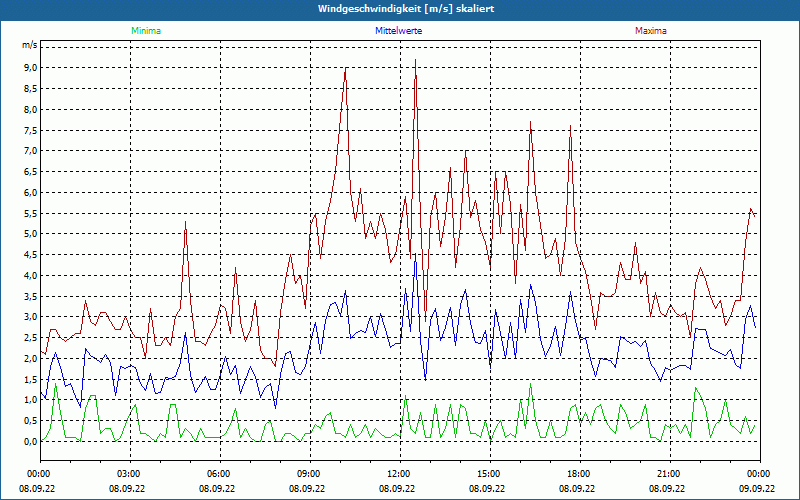This screenshot has width=800, height=500.
Task: Select the red Maxima legend label
Action: click(651, 31)
